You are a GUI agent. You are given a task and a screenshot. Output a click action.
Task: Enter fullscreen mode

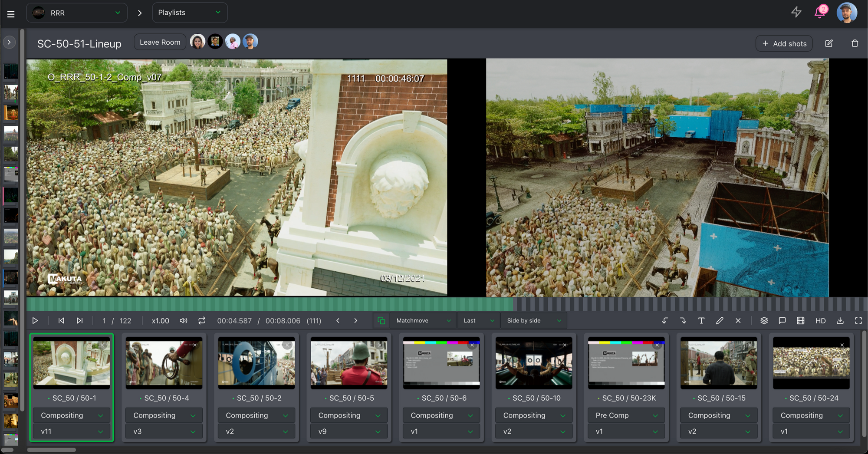coord(858,321)
